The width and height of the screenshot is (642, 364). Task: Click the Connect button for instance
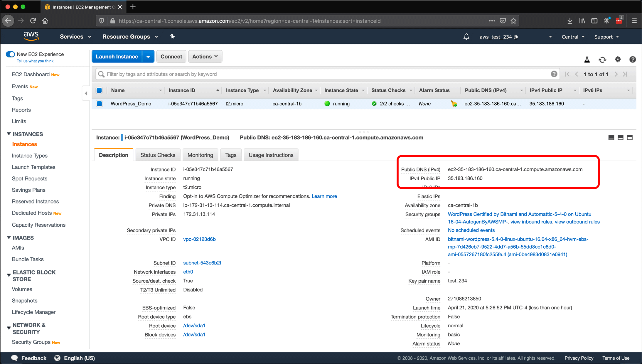pyautogui.click(x=171, y=56)
